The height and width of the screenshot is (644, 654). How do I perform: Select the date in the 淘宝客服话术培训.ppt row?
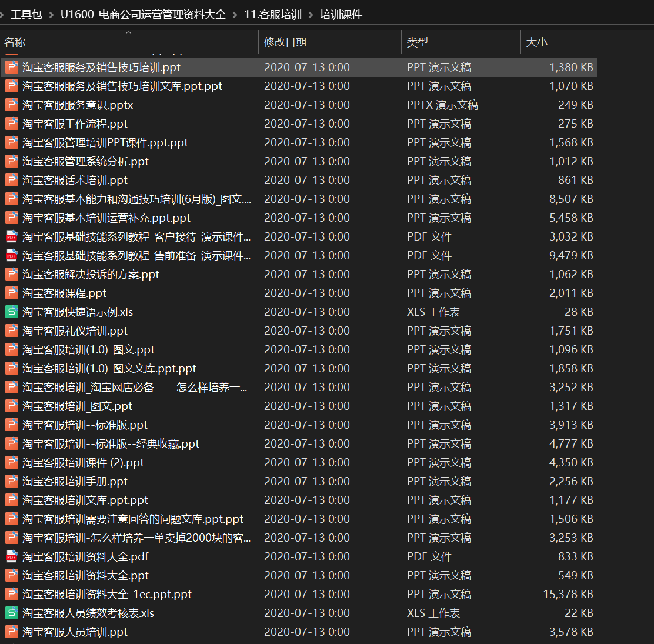[307, 180]
